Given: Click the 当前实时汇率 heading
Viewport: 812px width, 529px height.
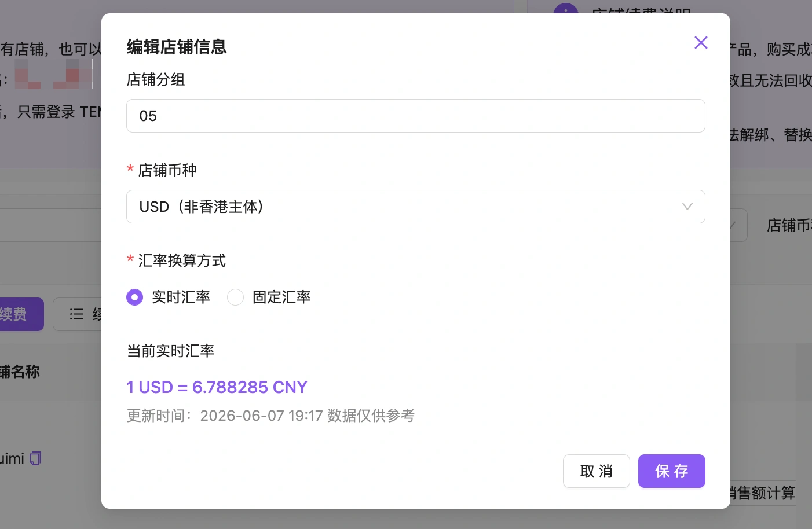Looking at the screenshot, I should 170,351.
